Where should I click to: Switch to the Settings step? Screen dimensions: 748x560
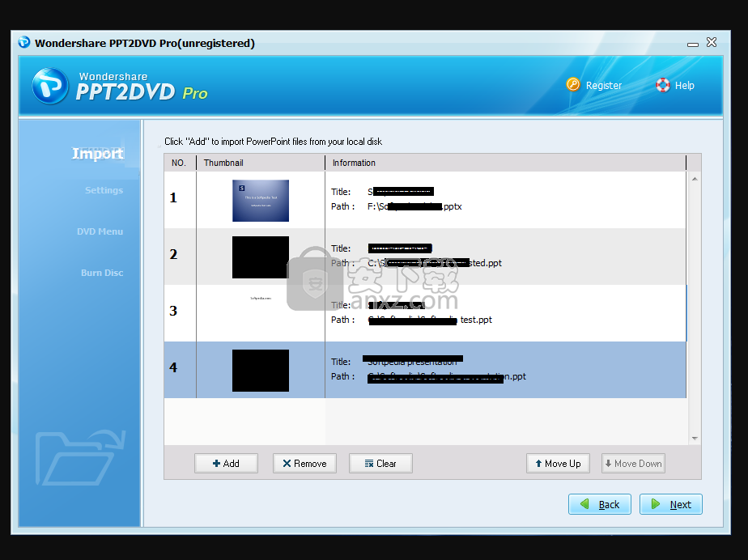[x=104, y=190]
